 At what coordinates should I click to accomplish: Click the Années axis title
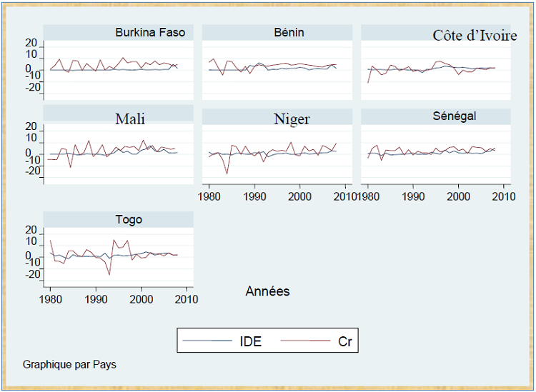point(267,291)
